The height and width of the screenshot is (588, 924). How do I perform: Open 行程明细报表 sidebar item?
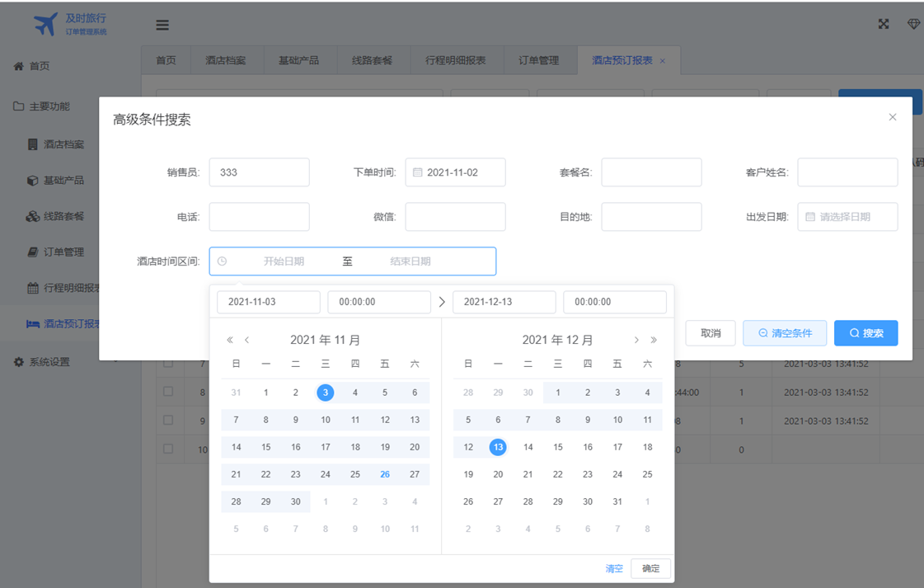pos(63,288)
